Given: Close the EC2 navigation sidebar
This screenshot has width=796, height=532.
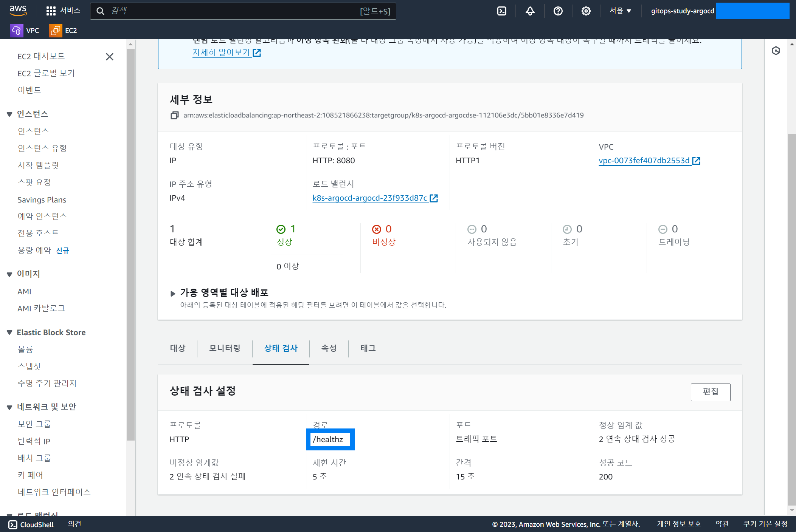Looking at the screenshot, I should pyautogui.click(x=110, y=57).
